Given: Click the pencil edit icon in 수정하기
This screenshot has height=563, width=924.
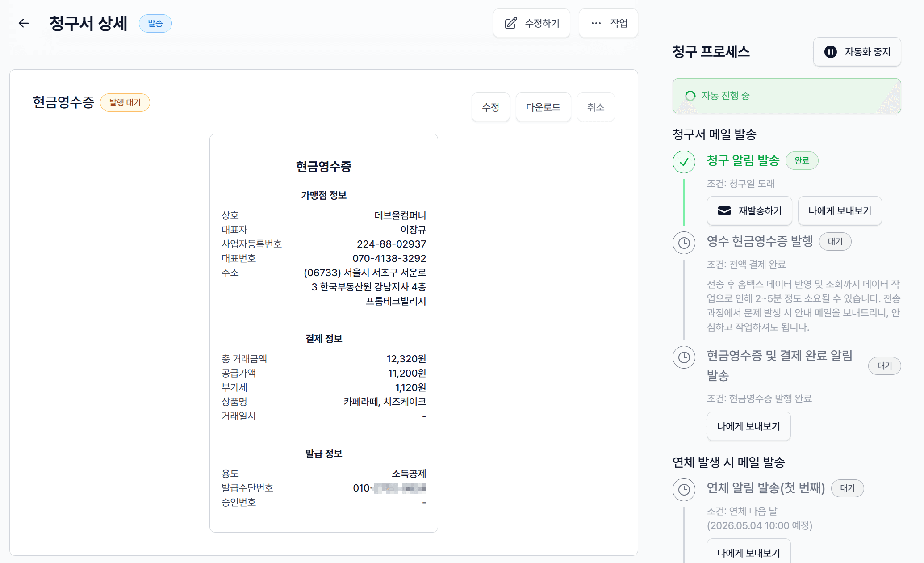Looking at the screenshot, I should coord(511,23).
